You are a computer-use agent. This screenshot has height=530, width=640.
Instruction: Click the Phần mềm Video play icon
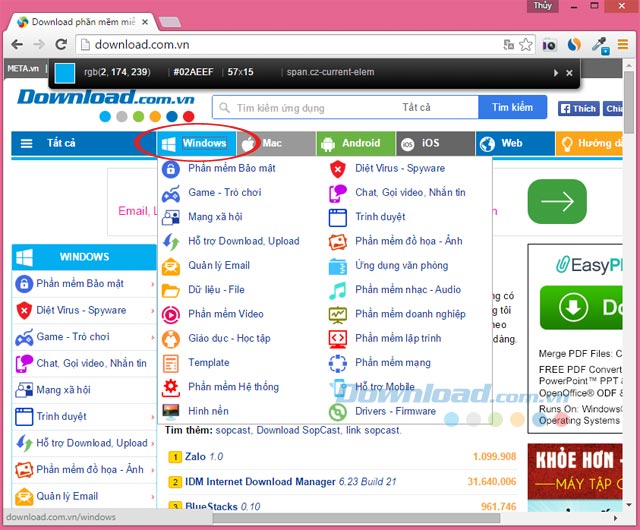[171, 314]
